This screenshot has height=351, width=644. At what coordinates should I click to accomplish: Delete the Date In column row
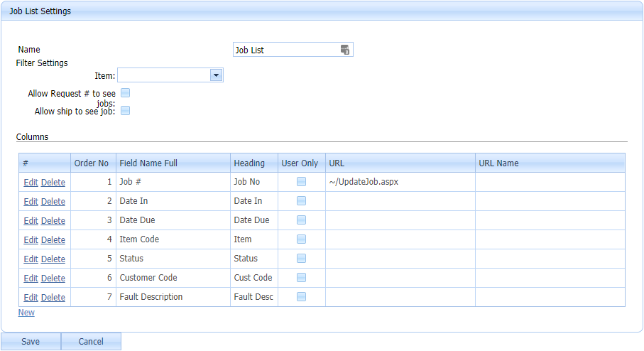click(x=53, y=202)
